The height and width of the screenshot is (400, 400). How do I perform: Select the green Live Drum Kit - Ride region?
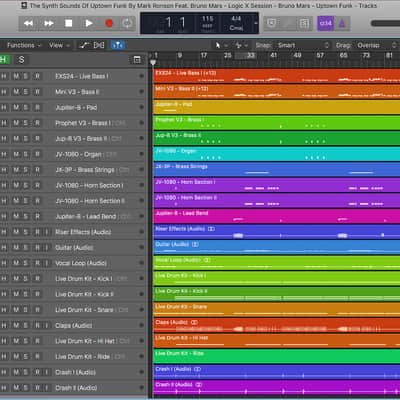tap(277, 356)
